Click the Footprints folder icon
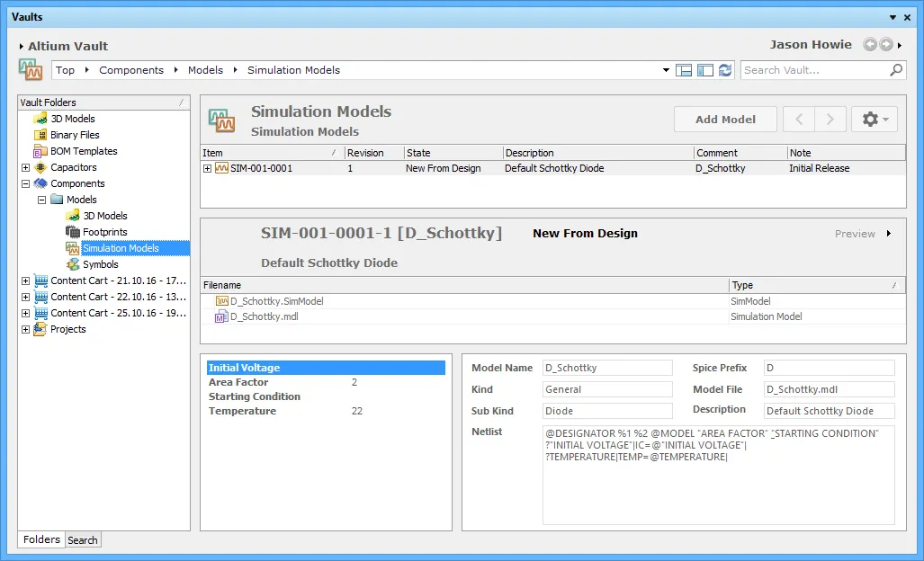924x561 pixels. pos(73,232)
